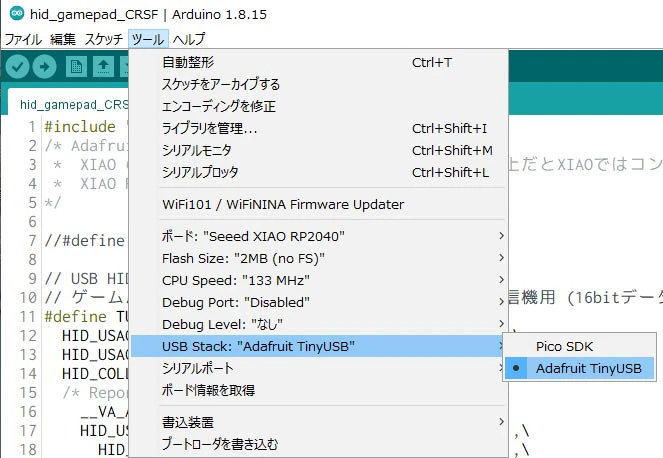Image resolution: width=663 pixels, height=458 pixels.
Task: Choose 自動整形 from the tools menu
Action: (318, 63)
